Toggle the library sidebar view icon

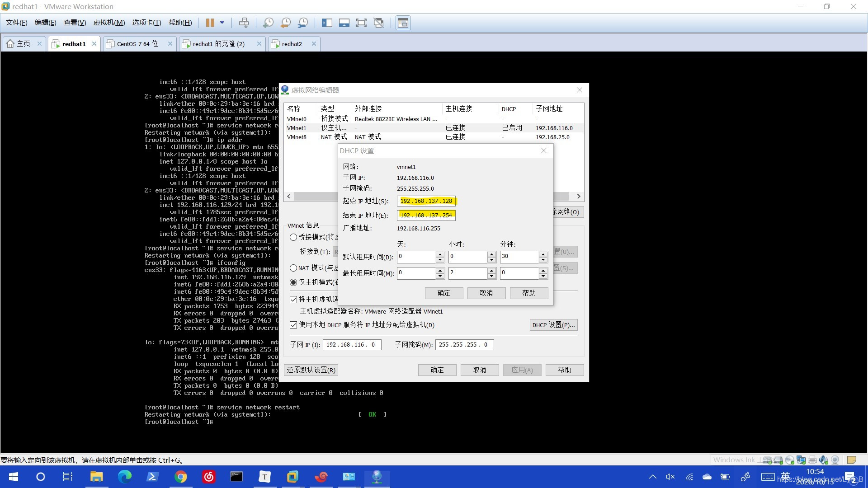pos(327,23)
